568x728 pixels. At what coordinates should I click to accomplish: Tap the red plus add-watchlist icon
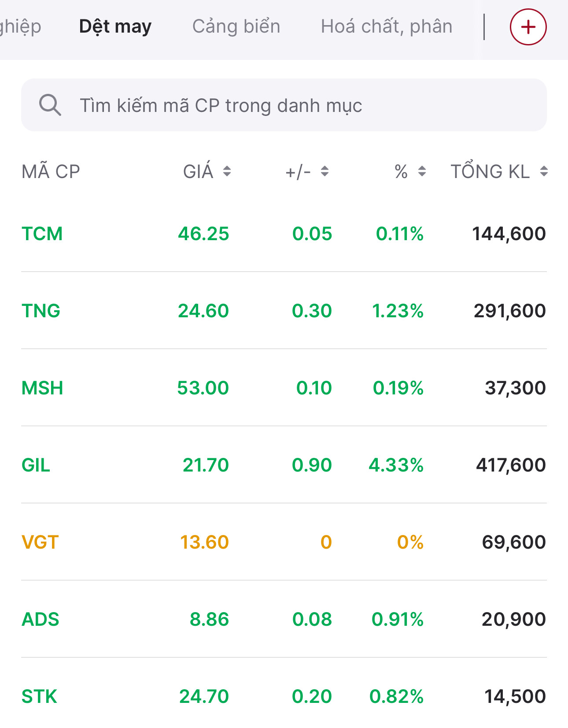tap(528, 27)
